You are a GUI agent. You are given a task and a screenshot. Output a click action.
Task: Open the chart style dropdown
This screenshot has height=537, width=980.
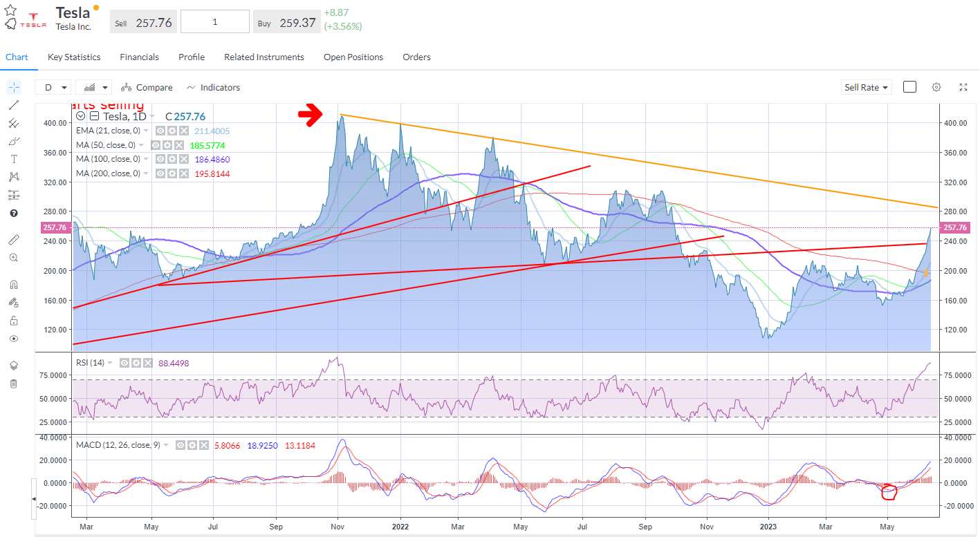pyautogui.click(x=94, y=87)
